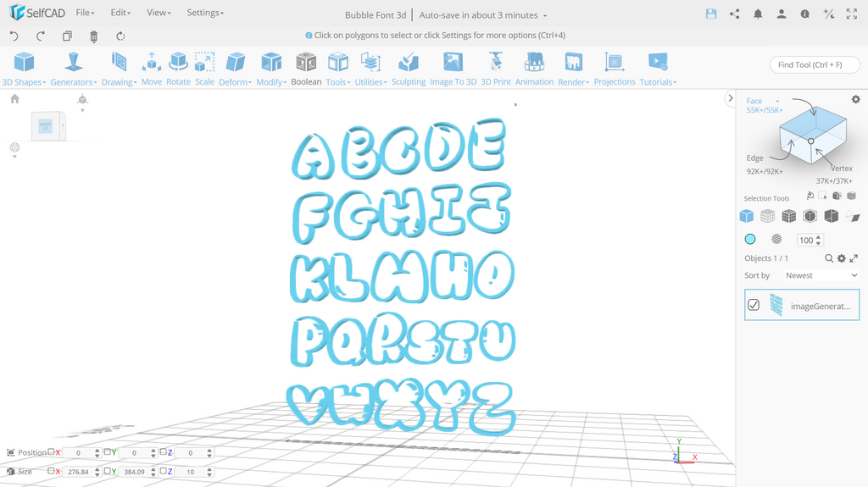This screenshot has width=868, height=487.
Task: Open the Sort by Newest dropdown
Action: pyautogui.click(x=821, y=275)
